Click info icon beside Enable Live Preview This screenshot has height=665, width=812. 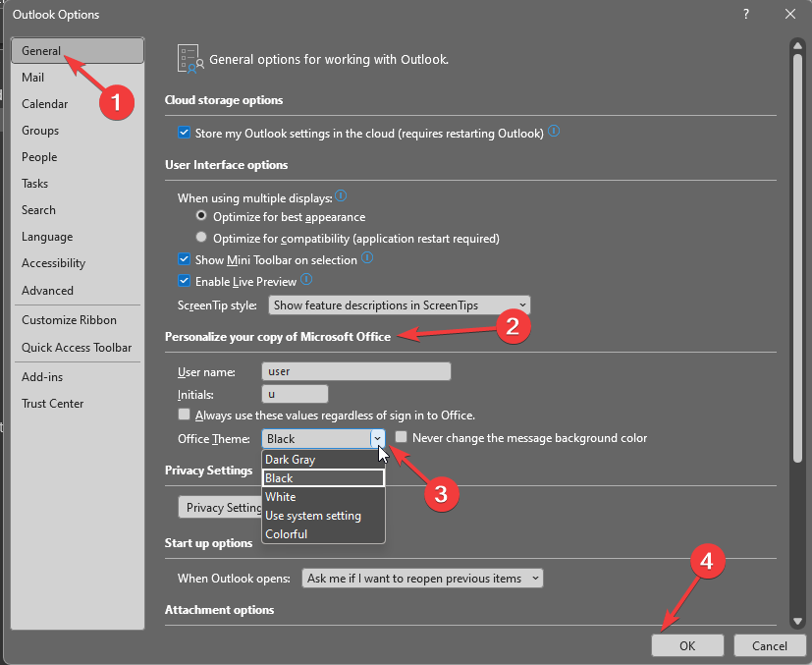(x=305, y=280)
